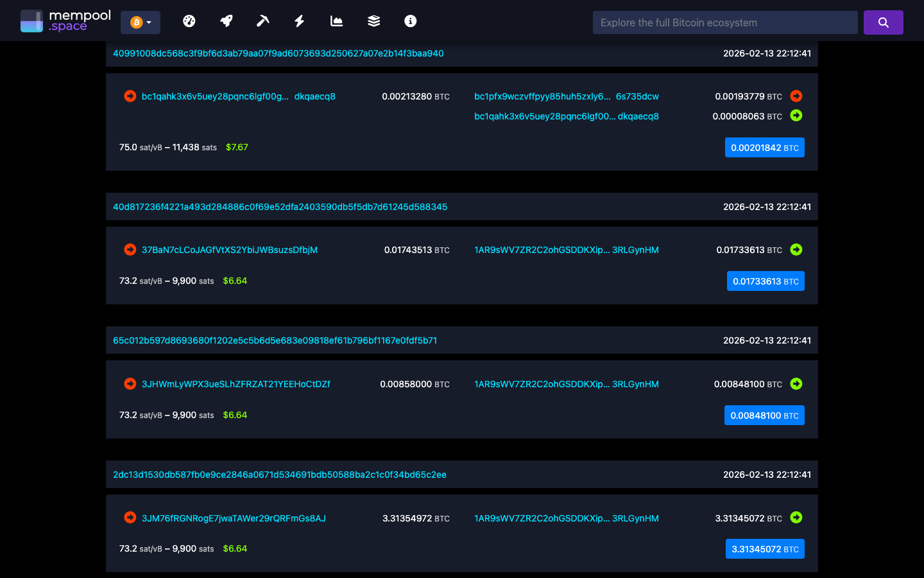
Task: Select the Mining pickaxe icon
Action: [x=263, y=21]
